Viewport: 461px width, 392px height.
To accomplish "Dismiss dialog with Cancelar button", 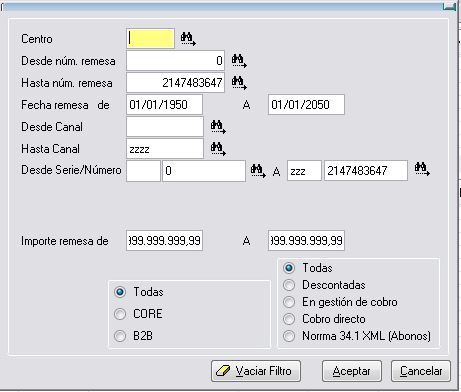I will point(421,371).
